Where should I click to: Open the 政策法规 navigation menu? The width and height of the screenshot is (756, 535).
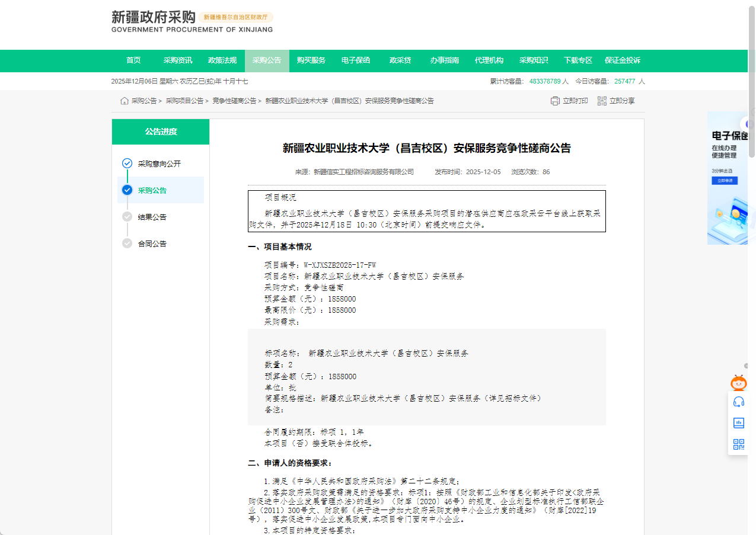[x=222, y=60]
